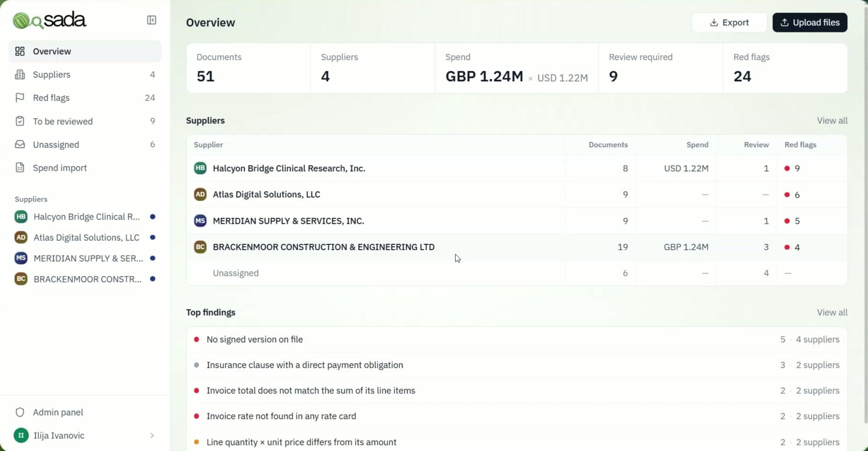Click the Admin panel shield icon
The width and height of the screenshot is (868, 451).
pos(20,412)
